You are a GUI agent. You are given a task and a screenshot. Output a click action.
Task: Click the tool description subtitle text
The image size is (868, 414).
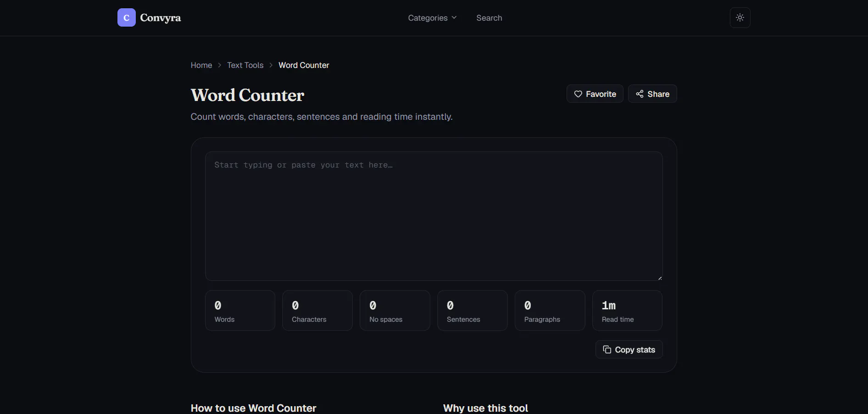click(322, 117)
